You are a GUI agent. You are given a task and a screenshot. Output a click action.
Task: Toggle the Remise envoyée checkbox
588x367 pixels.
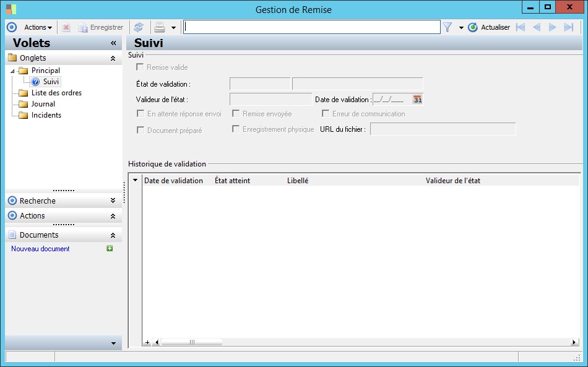236,114
